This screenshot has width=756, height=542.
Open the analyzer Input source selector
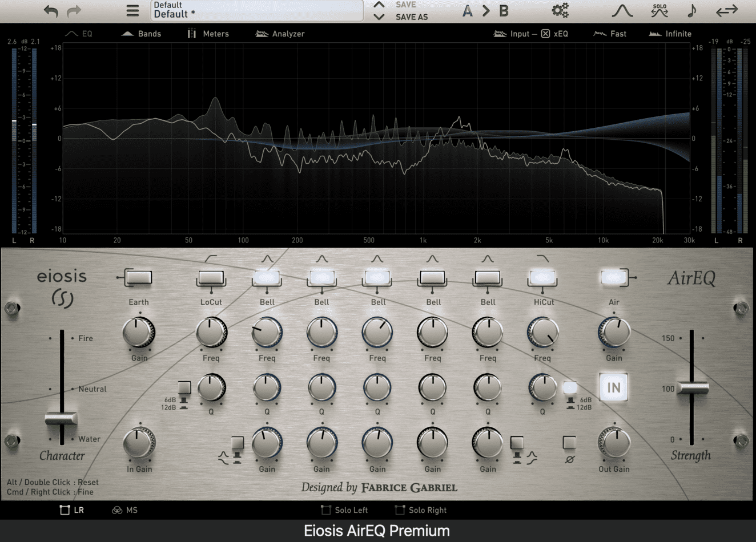point(512,34)
